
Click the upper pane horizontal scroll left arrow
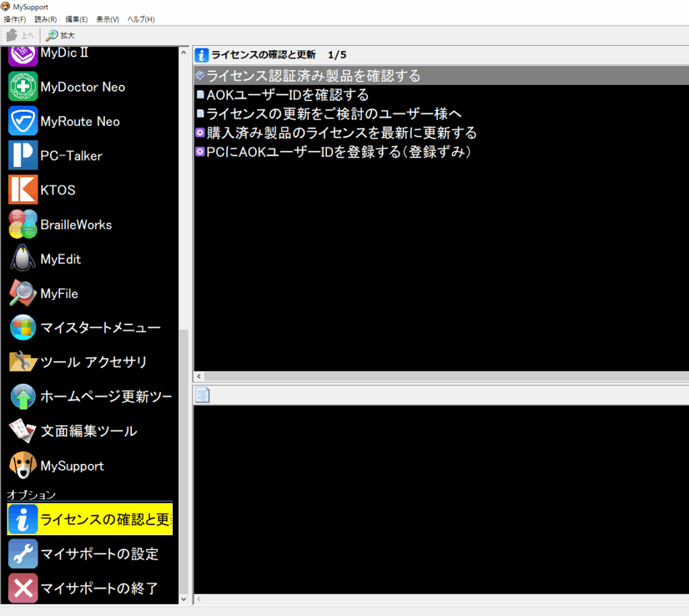coord(199,376)
